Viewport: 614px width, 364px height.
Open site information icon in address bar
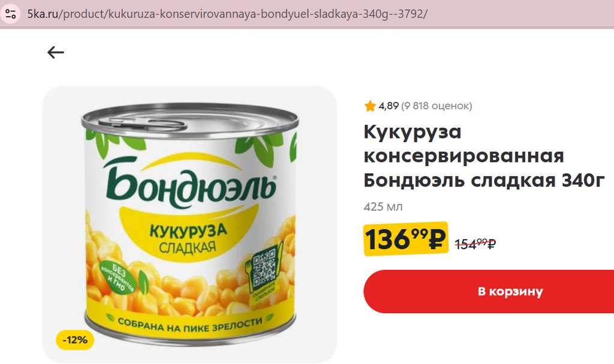(x=11, y=14)
